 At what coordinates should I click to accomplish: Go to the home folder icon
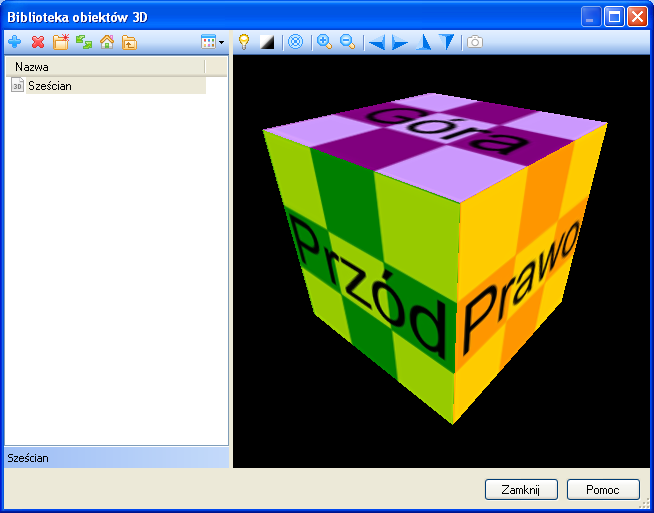(x=107, y=42)
